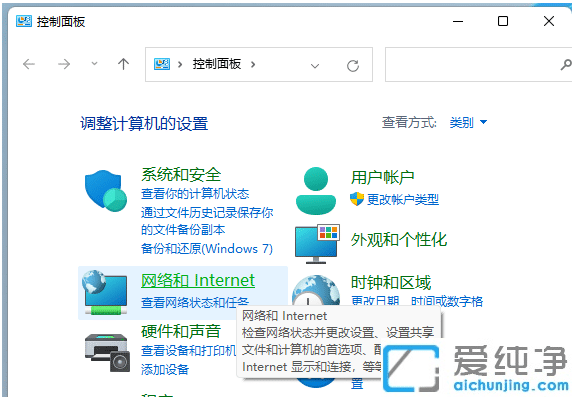Click the back navigation arrow
572x397 pixels.
[x=29, y=65]
